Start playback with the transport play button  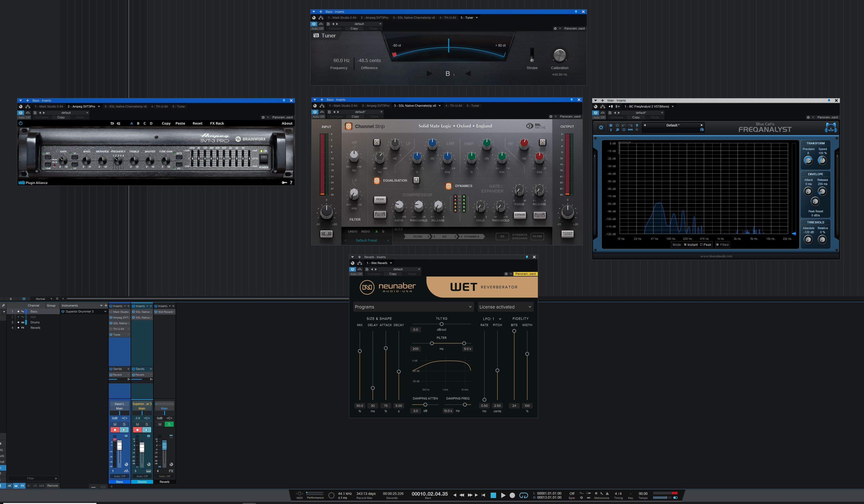pos(503,495)
